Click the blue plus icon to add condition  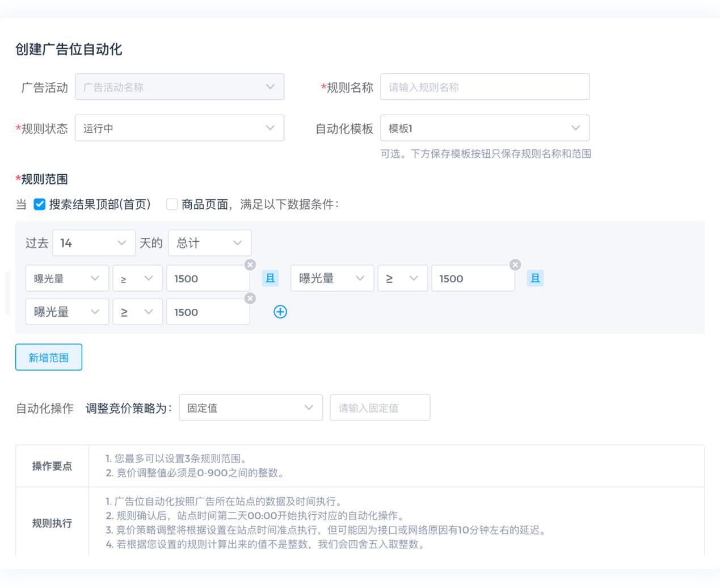click(x=280, y=312)
